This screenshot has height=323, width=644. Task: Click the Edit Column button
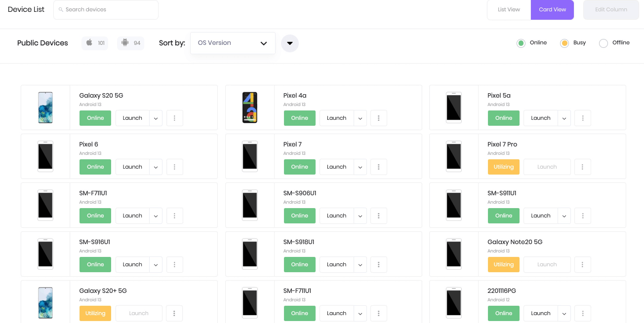point(611,10)
